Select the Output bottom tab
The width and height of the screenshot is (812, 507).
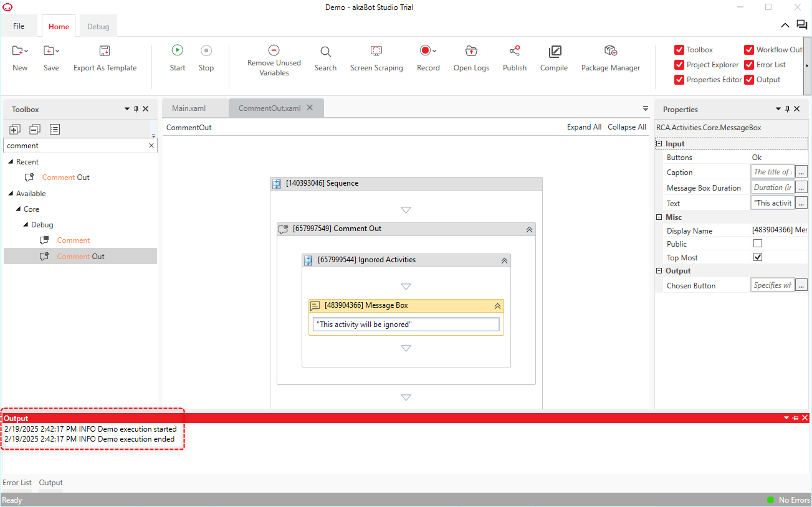pyautogui.click(x=51, y=483)
